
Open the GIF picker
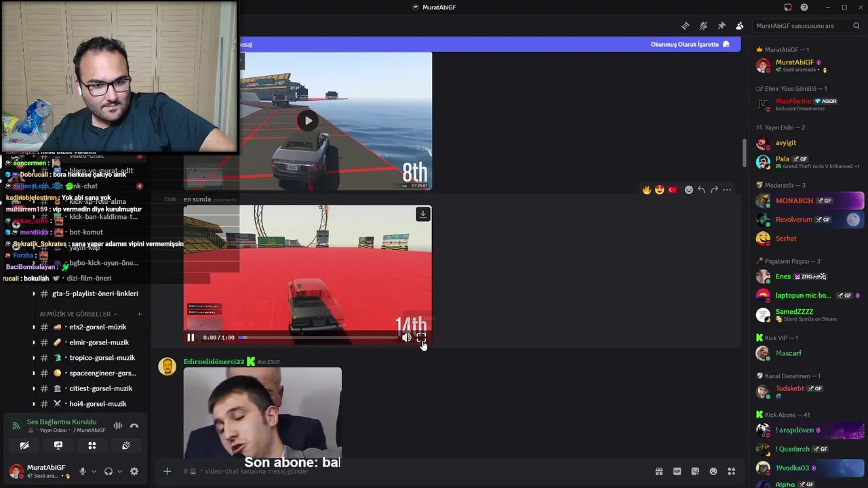(x=677, y=471)
